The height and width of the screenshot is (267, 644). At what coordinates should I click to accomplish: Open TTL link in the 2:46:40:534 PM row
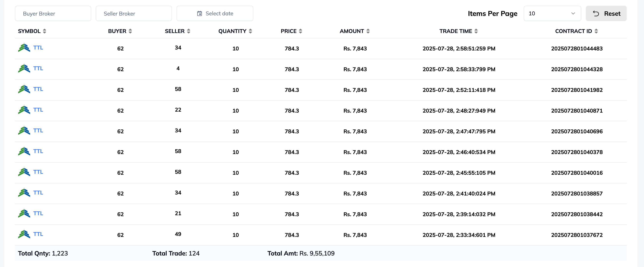(x=38, y=151)
